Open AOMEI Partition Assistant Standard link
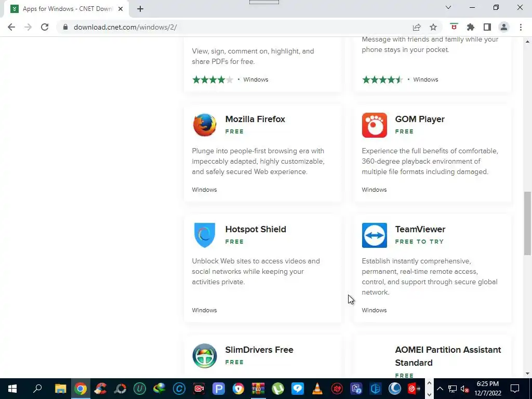Image resolution: width=532 pixels, height=399 pixels. (448, 356)
